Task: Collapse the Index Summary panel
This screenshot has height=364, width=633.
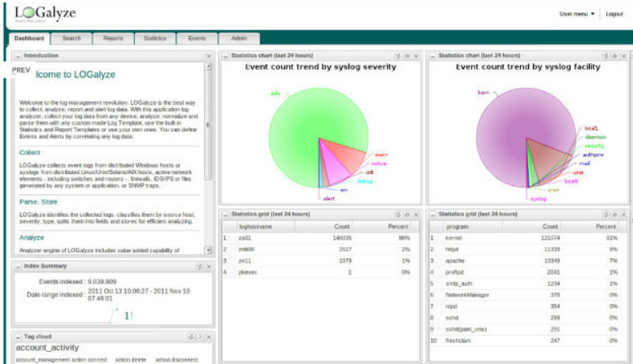Action: 18,266
